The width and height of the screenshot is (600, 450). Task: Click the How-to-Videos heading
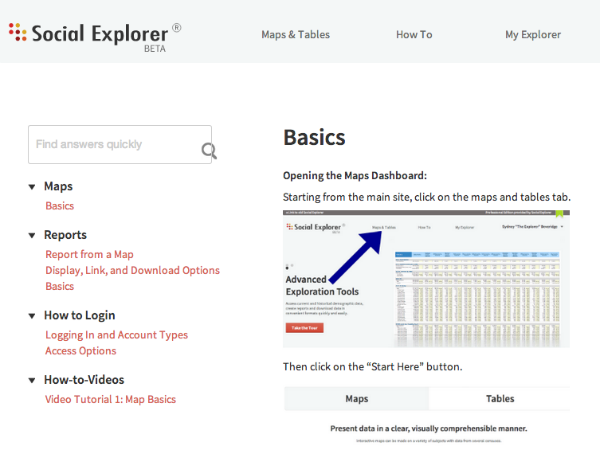pos(84,380)
